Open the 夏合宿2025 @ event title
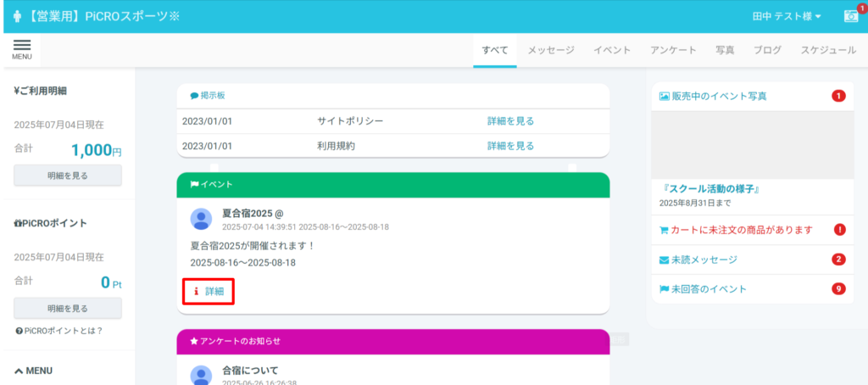868x385 pixels. (x=253, y=213)
